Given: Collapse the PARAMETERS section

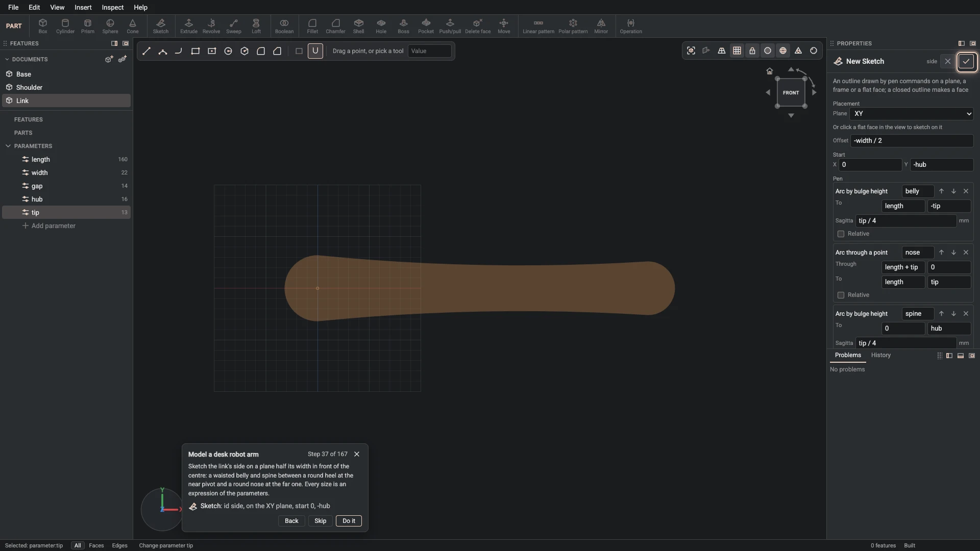Looking at the screenshot, I should [x=8, y=146].
